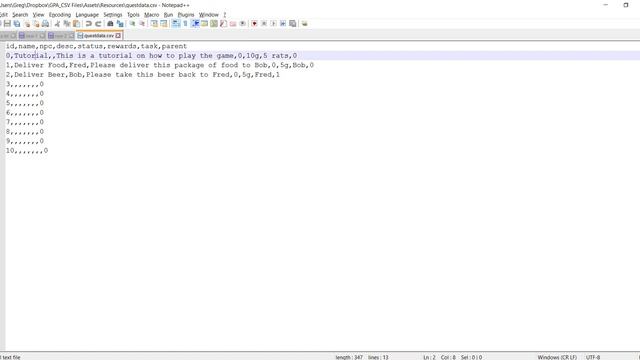Toggle file monitoring eye icon
640x360 pixels.
click(242, 24)
